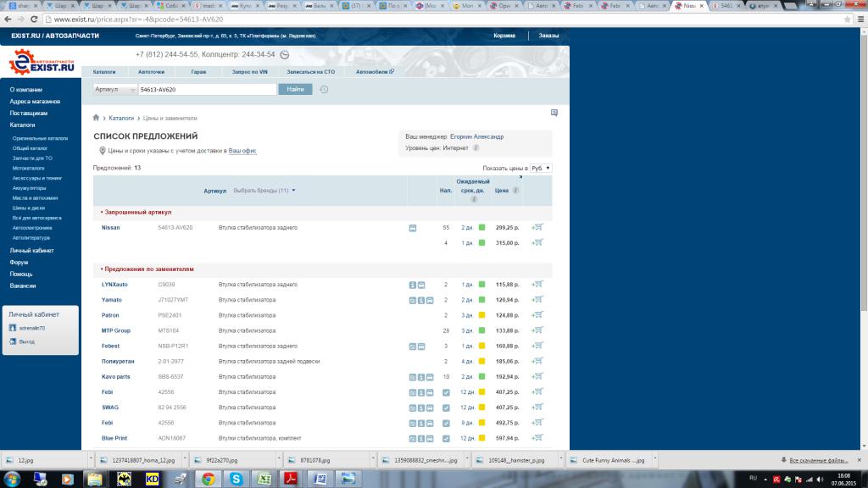Viewport: 868px width, 488px height.
Task: Bookmark this page with the star icon
Action: 847,19
